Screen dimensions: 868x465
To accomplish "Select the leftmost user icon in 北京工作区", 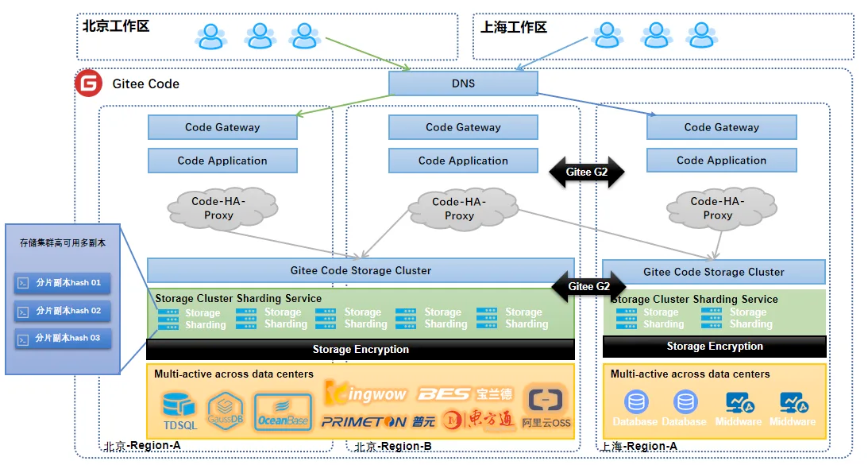I will tap(211, 37).
